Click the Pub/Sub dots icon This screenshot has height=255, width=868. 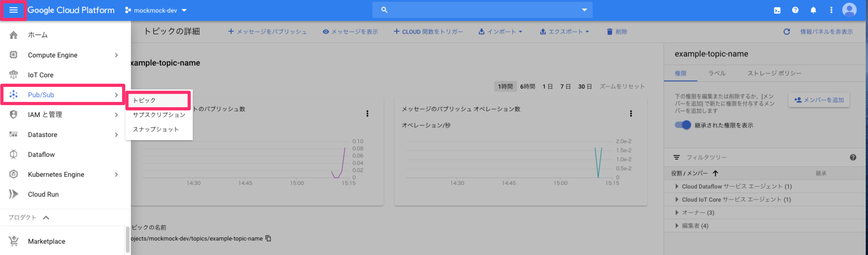[x=14, y=94]
